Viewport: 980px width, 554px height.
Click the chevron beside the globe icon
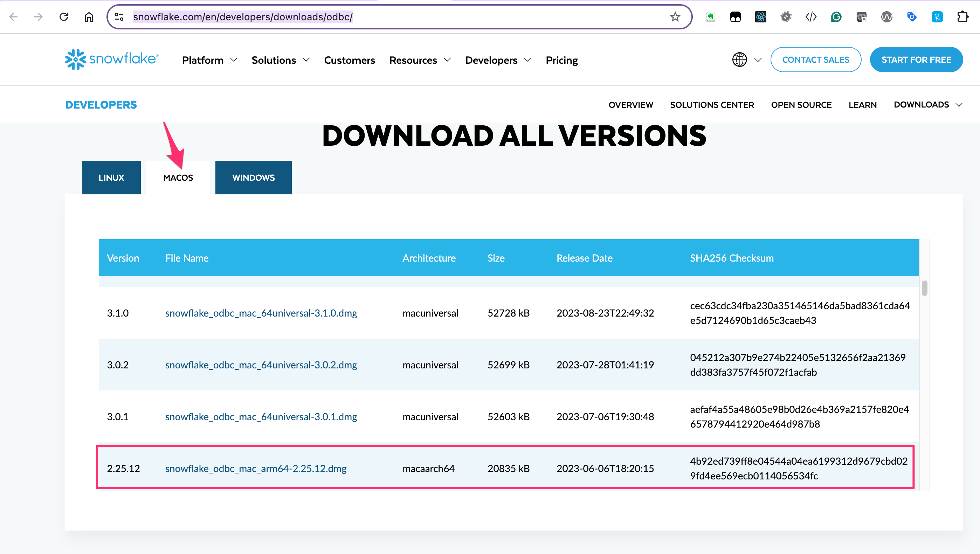[758, 60]
